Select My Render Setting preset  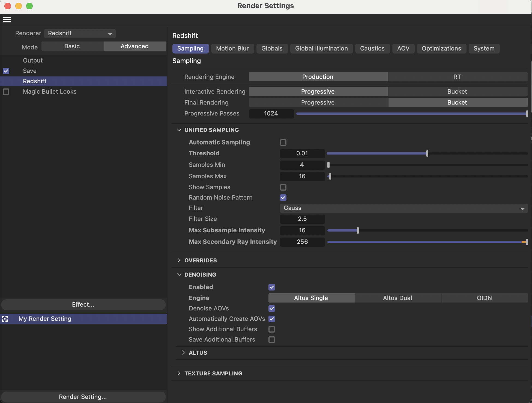[x=83, y=319]
